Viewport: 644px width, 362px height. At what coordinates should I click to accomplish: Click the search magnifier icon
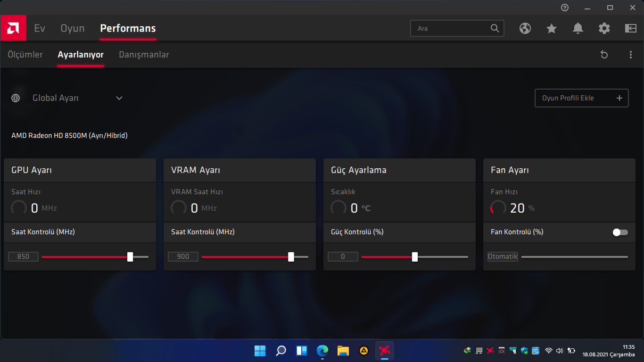click(495, 28)
